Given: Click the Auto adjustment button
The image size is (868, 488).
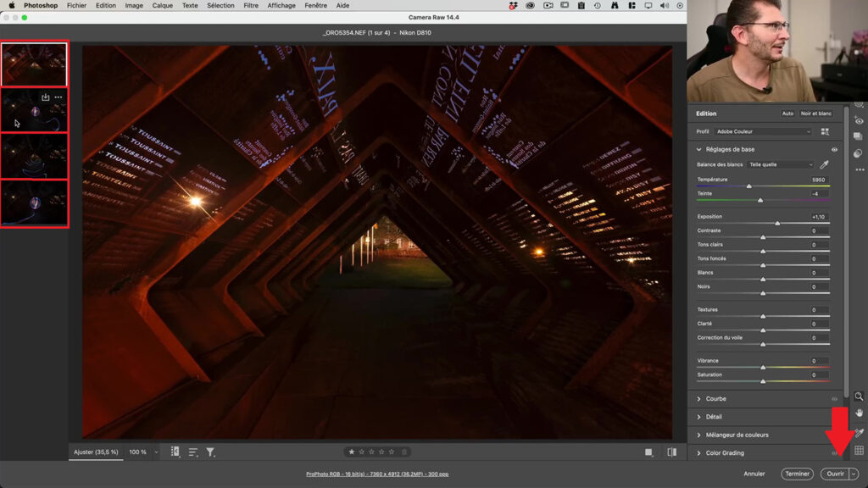Looking at the screenshot, I should point(786,113).
